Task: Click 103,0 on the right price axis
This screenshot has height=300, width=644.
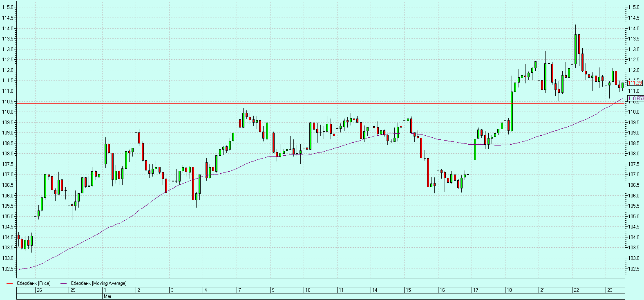Action: (633, 258)
